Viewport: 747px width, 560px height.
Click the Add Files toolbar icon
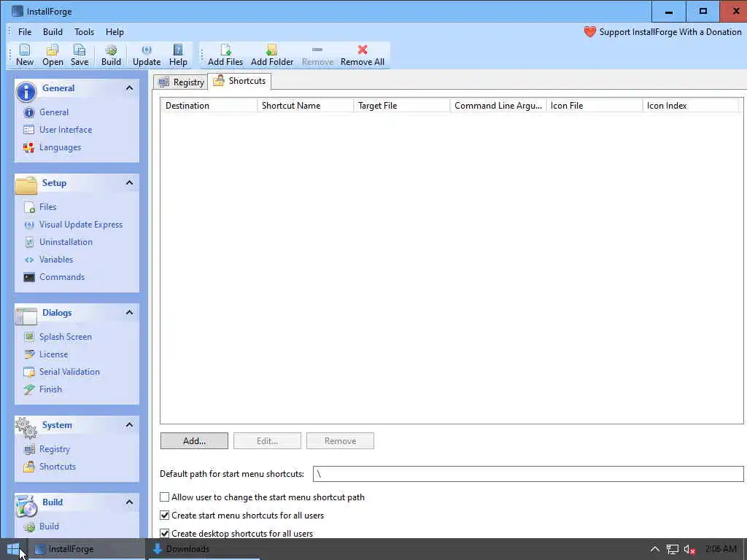[225, 55]
